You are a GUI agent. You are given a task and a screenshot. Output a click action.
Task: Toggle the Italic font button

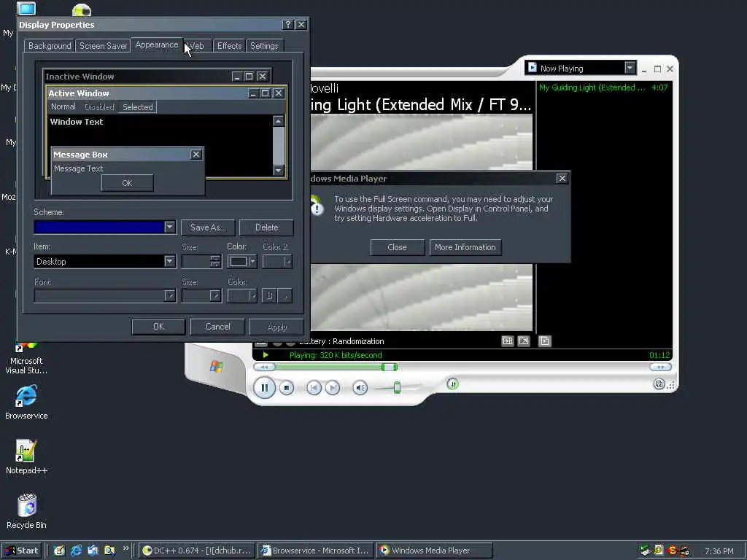[x=285, y=296]
